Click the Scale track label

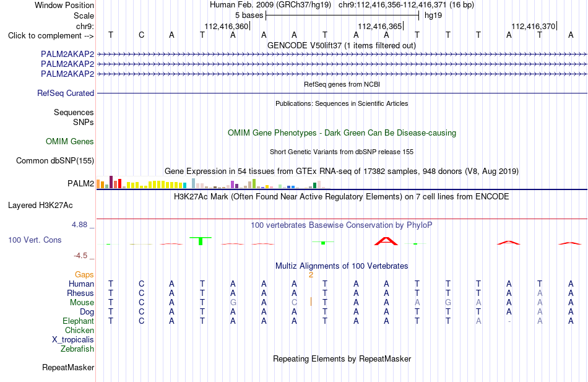(x=84, y=15)
